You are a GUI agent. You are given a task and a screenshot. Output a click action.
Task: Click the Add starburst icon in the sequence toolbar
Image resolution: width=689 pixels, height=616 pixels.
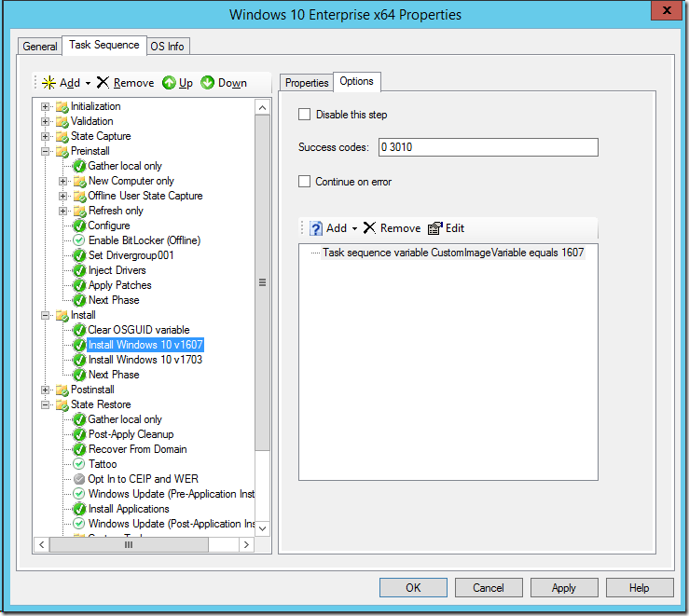[48, 83]
